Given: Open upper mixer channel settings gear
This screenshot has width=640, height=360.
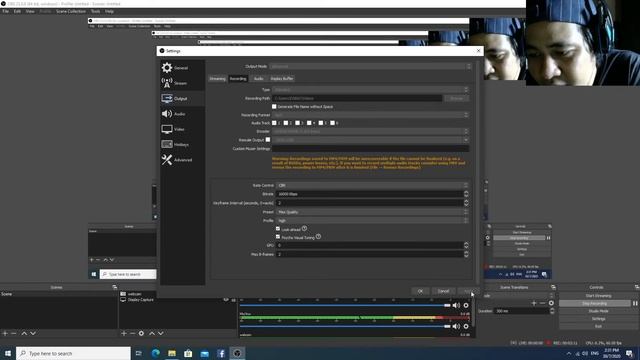Looking at the screenshot, I should pos(466,305).
